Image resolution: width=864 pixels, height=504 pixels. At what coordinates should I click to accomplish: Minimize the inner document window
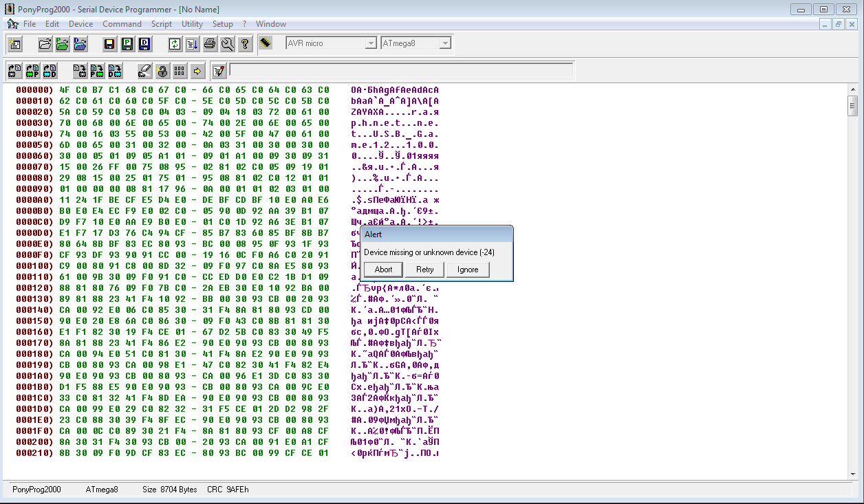click(825, 24)
